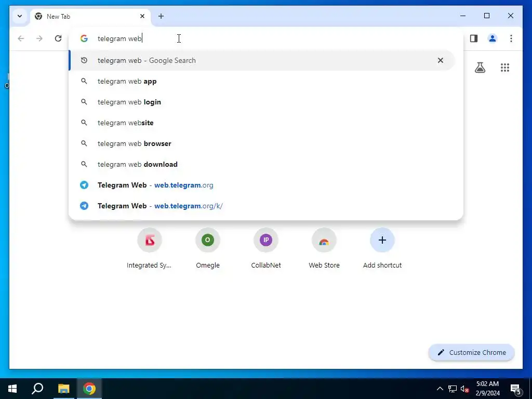Open the Chrome three-dot menu
Screen dimensions: 532x399
511,38
